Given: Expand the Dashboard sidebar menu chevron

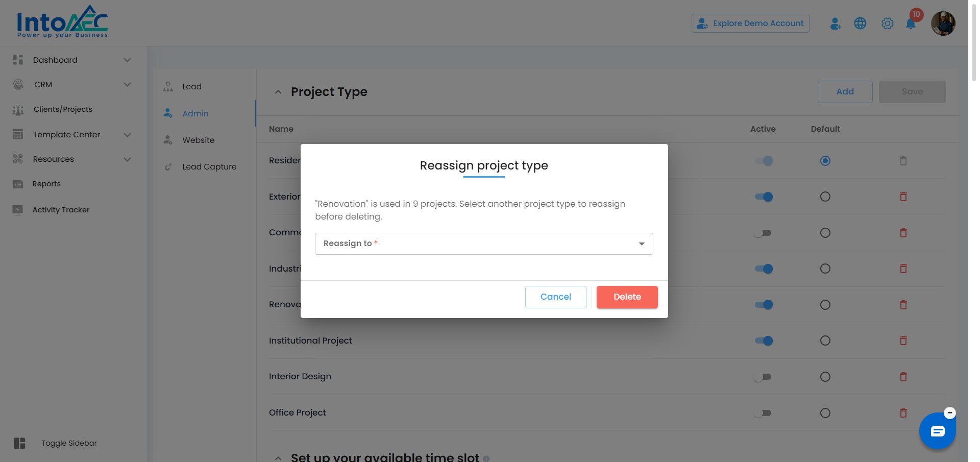Looking at the screenshot, I should 127,60.
